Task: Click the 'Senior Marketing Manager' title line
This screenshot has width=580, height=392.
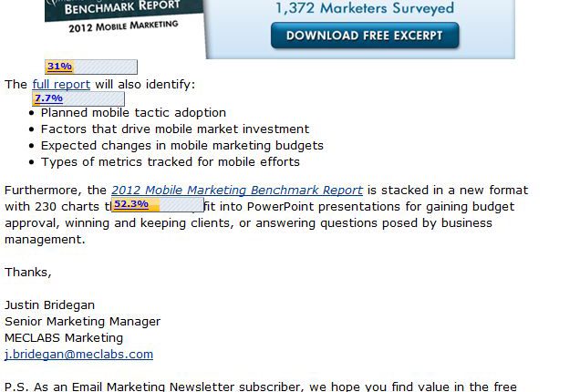Action: click(82, 322)
